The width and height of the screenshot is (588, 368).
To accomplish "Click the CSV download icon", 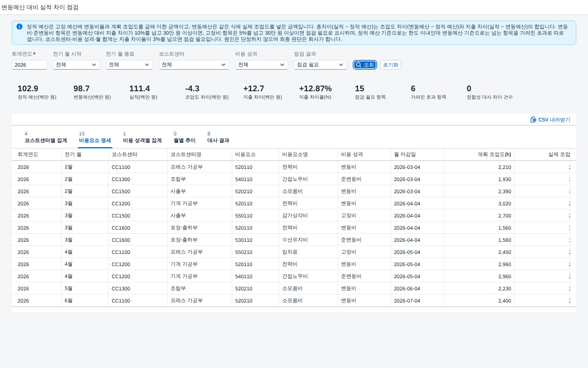I will tap(533, 120).
